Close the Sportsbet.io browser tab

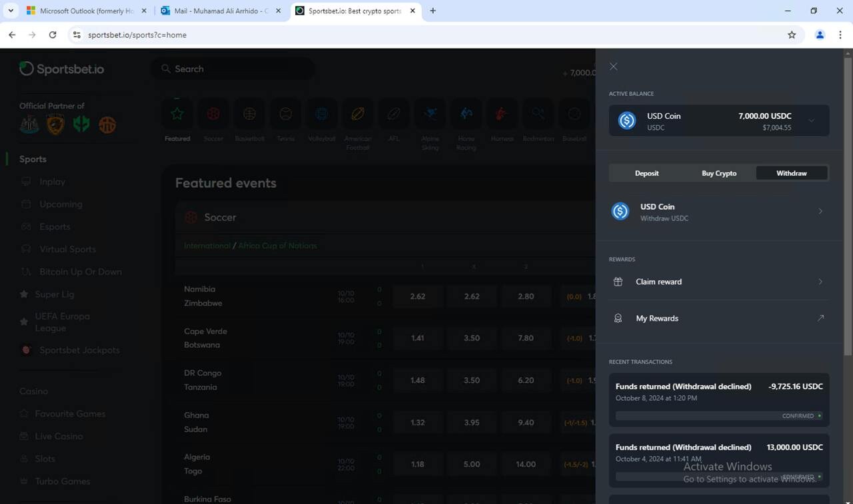pyautogui.click(x=413, y=11)
